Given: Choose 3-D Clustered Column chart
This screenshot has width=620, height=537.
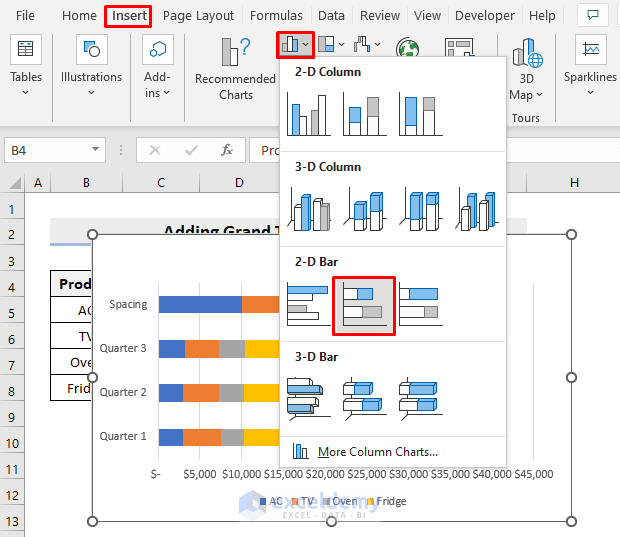Looking at the screenshot, I should click(309, 209).
